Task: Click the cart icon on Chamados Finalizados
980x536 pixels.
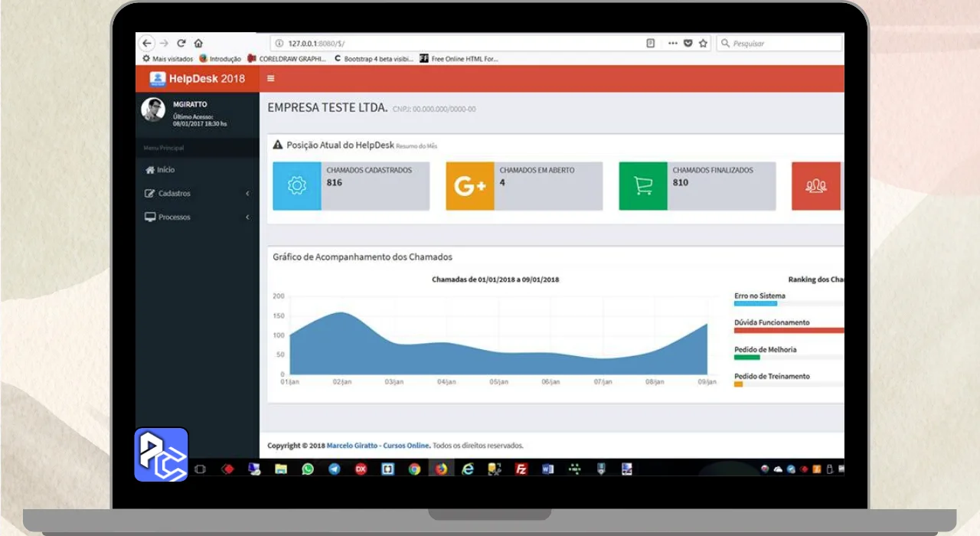Action: click(x=643, y=186)
